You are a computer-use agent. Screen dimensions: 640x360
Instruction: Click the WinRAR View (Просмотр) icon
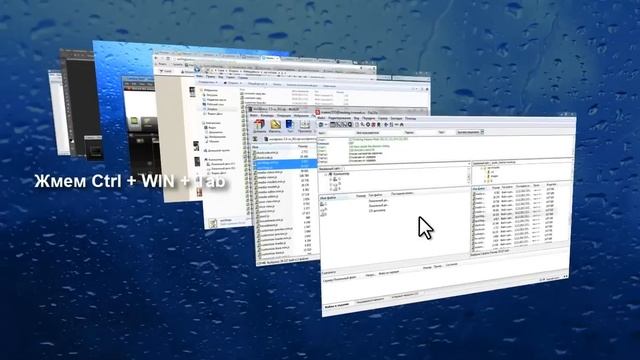pos(304,125)
